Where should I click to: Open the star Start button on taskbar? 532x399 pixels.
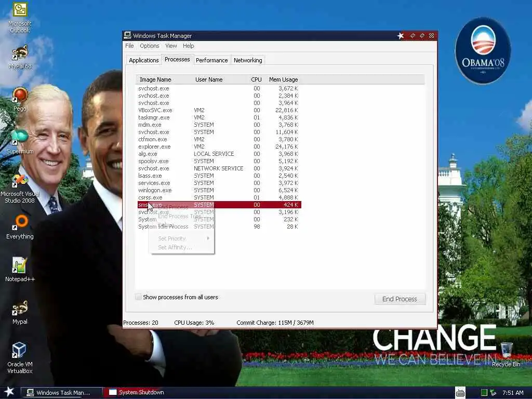9,392
